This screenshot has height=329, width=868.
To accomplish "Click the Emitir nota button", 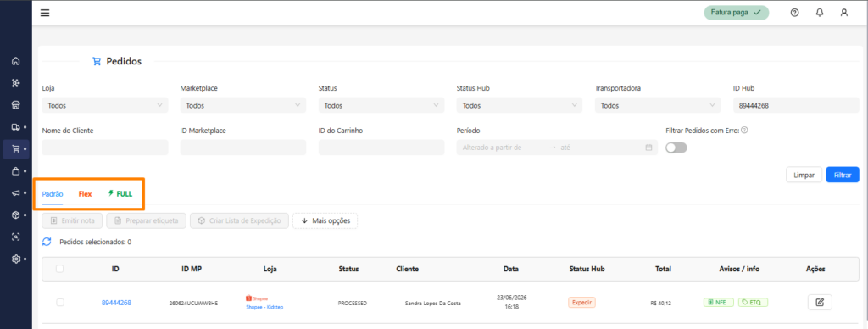I will pos(72,221).
